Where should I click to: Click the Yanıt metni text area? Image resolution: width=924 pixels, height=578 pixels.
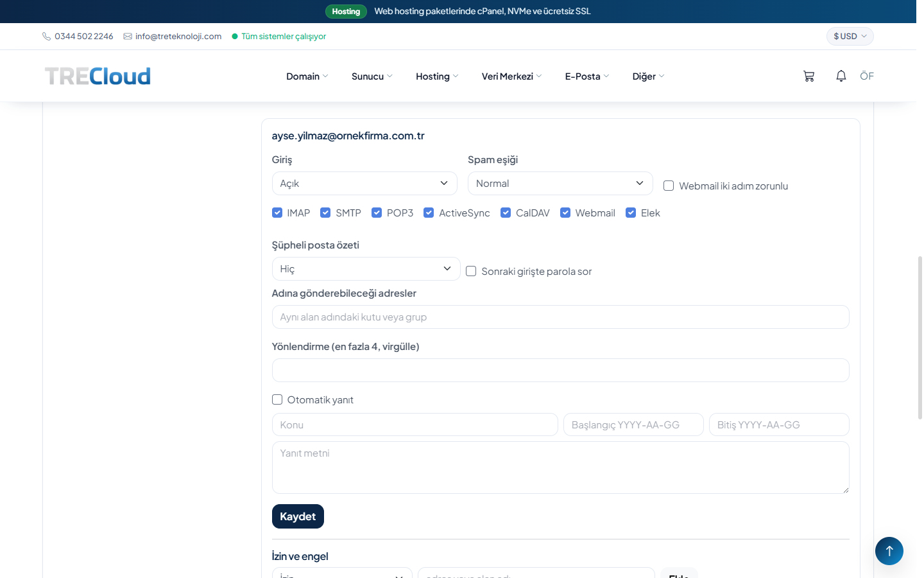561,468
